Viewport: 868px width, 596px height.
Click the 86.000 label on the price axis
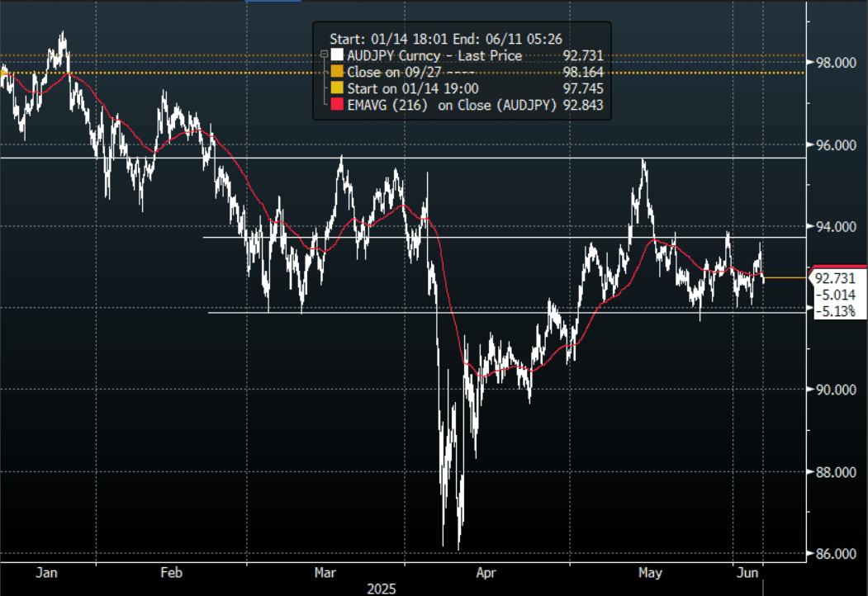(834, 553)
